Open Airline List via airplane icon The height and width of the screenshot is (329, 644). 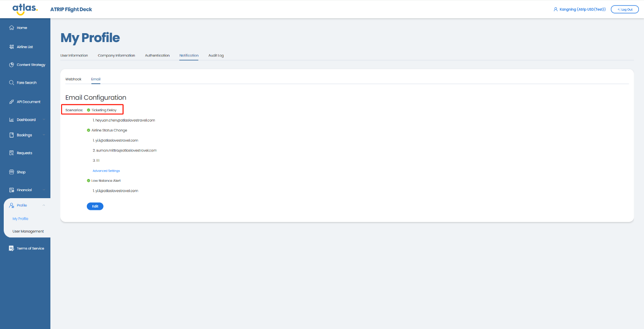(12, 47)
